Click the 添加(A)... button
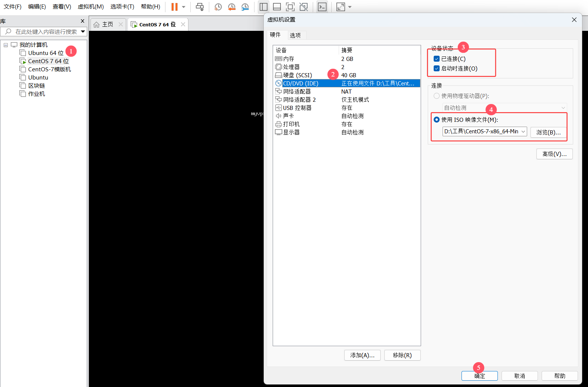 [362, 355]
